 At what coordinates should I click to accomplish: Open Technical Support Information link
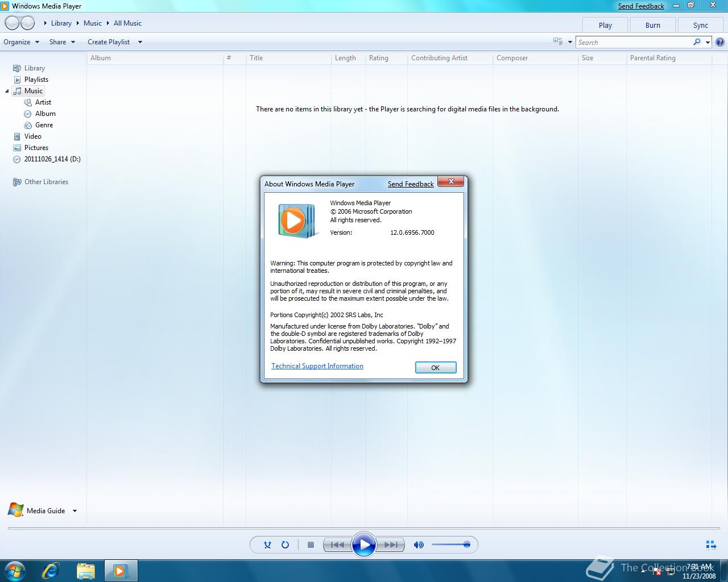[317, 366]
